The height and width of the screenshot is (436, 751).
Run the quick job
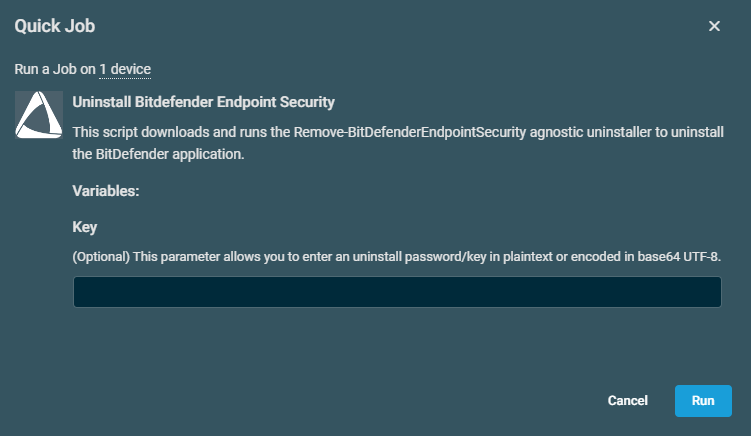click(x=703, y=401)
